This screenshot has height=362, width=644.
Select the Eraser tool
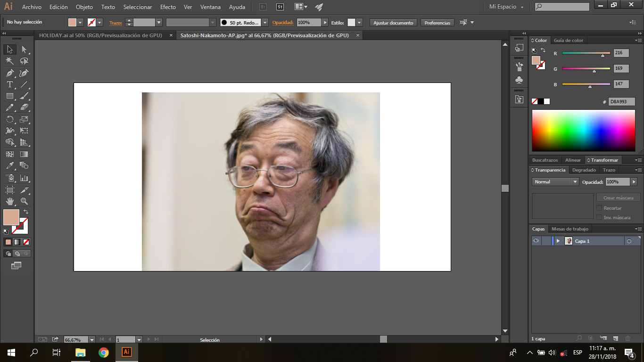pyautogui.click(x=24, y=107)
